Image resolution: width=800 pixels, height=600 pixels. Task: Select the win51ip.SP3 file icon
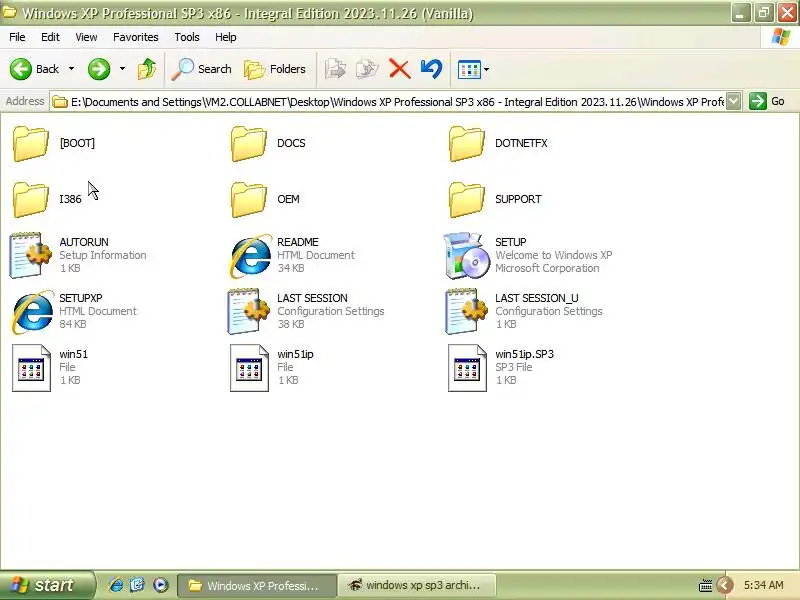tap(467, 368)
